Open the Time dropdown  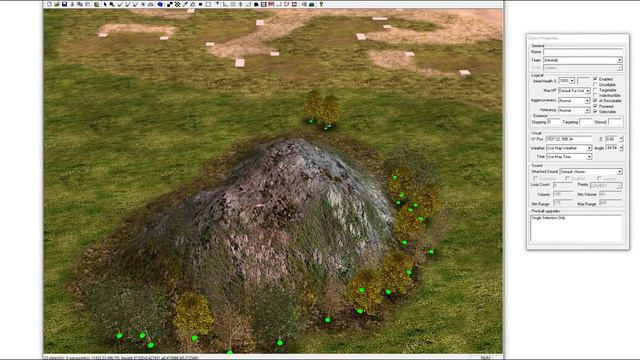coord(569,157)
